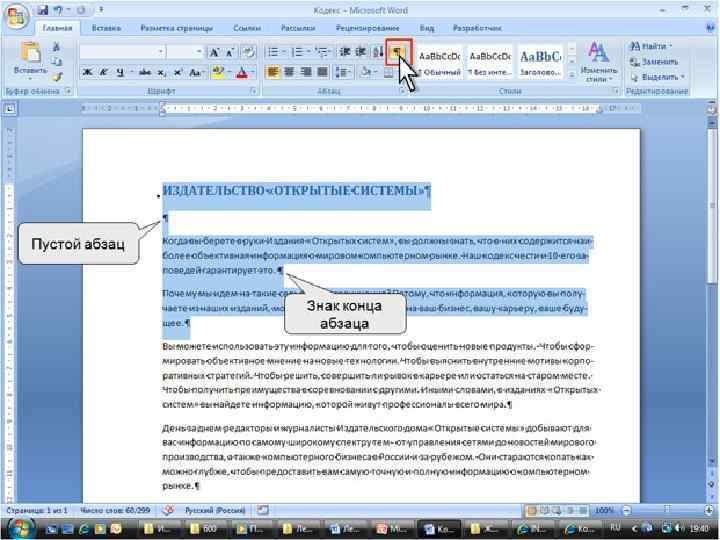Viewport: 720px width, 540px height.
Task: Toggle bold Ж formatting
Action: pos(87,73)
